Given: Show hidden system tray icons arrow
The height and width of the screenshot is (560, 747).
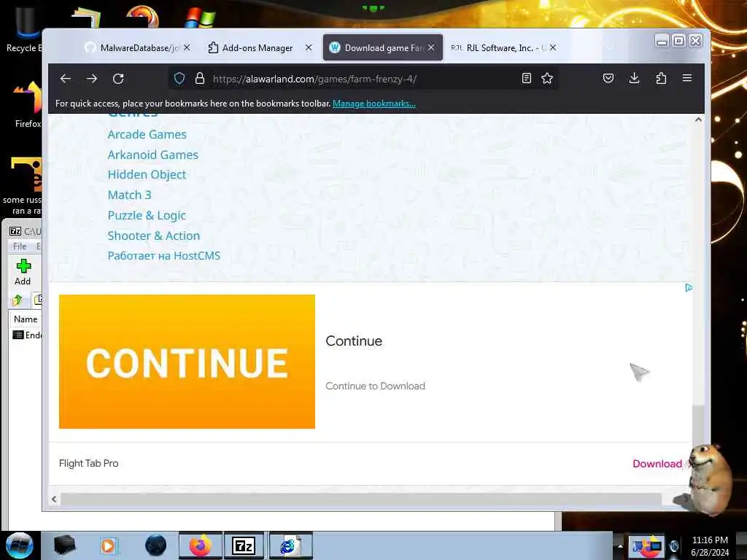Looking at the screenshot, I should pos(620,545).
